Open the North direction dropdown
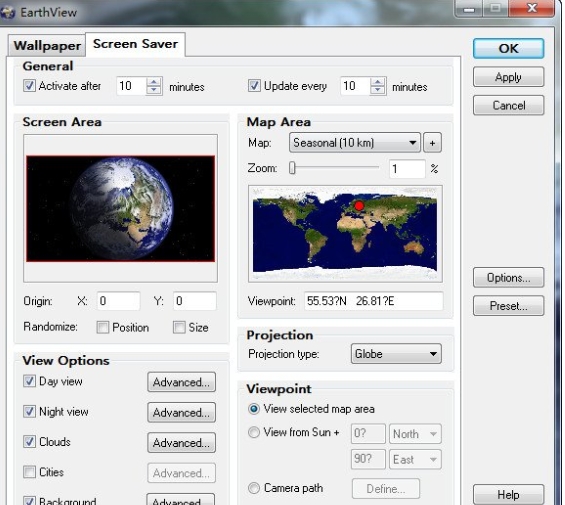Viewport: 565px width, 505px height. coord(415,434)
